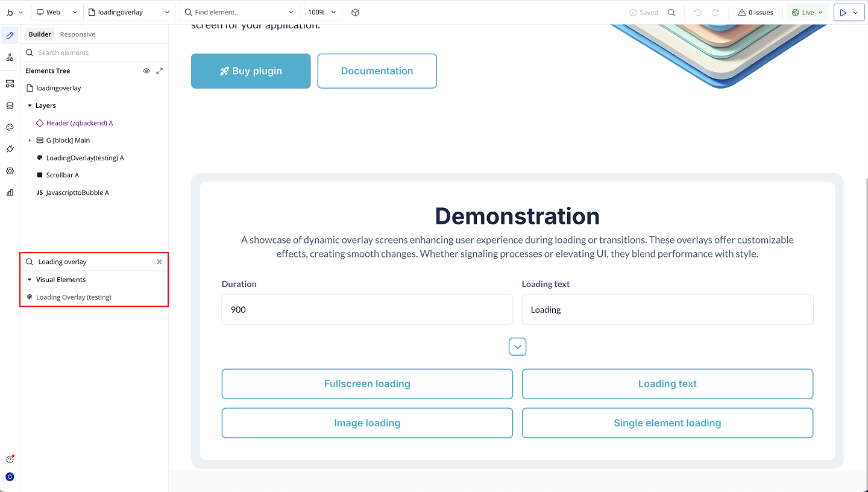This screenshot has height=492, width=868.
Task: Expand the Elements Tree with the arrows icon
Action: tap(159, 71)
